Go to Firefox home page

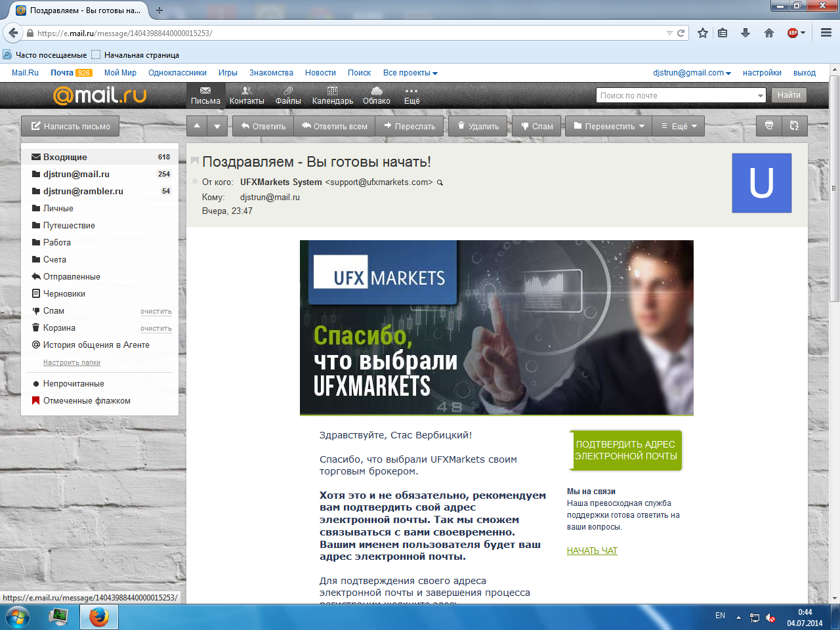click(769, 33)
